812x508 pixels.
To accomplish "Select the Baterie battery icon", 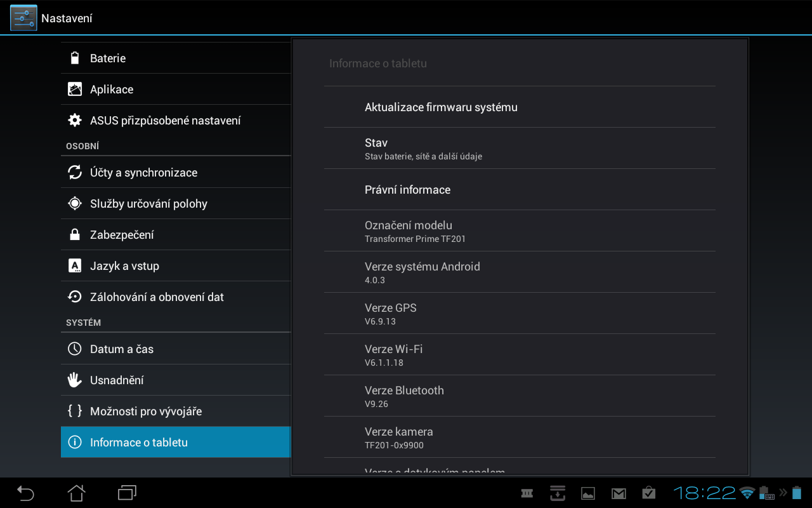I will tap(74, 57).
